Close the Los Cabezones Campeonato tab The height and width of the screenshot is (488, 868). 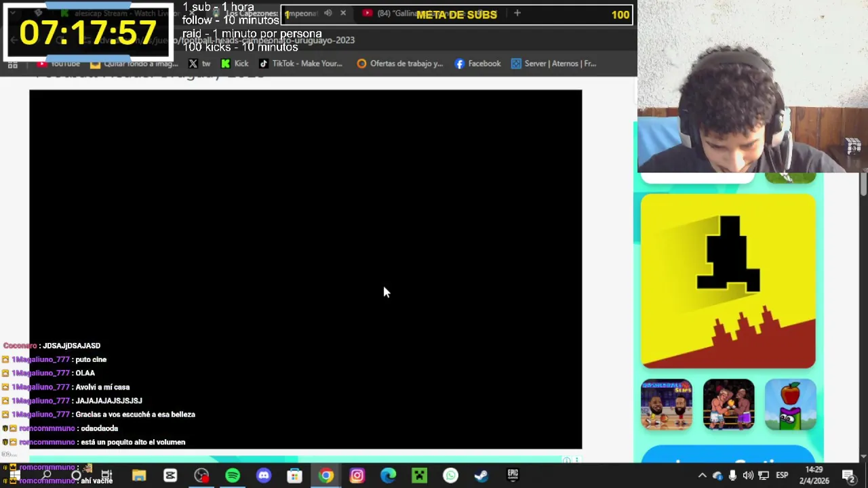[343, 13]
